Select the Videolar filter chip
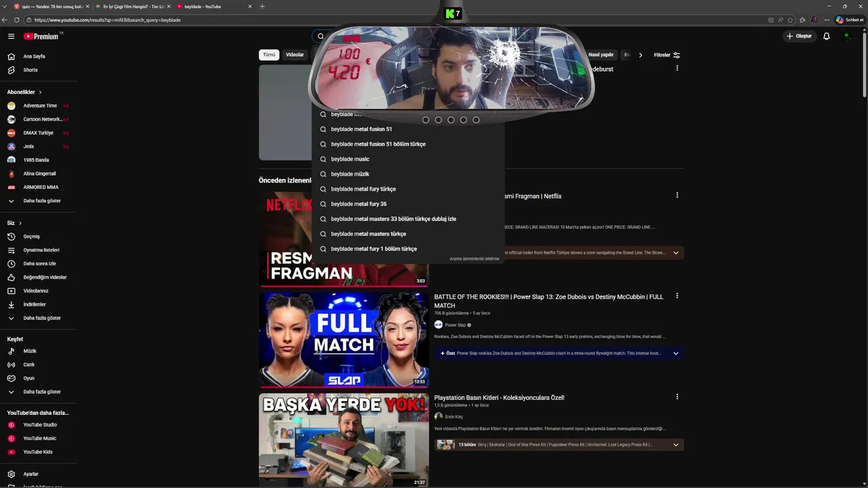The image size is (868, 488). tap(295, 55)
